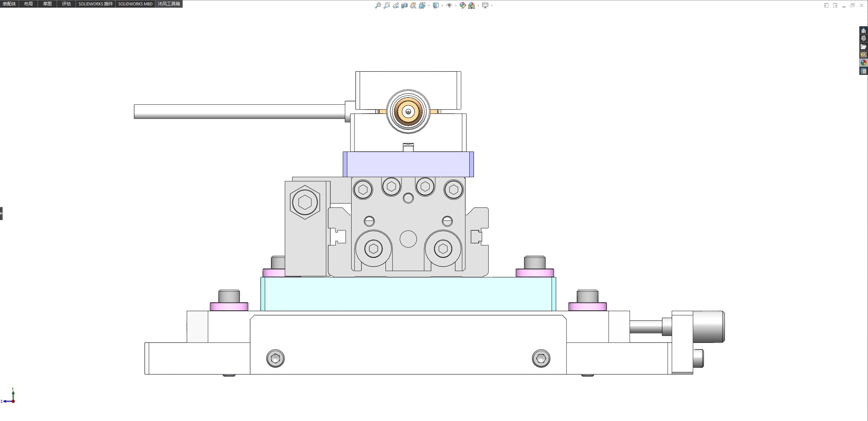
Task: Toggle the Section View tool
Action: [x=404, y=5]
